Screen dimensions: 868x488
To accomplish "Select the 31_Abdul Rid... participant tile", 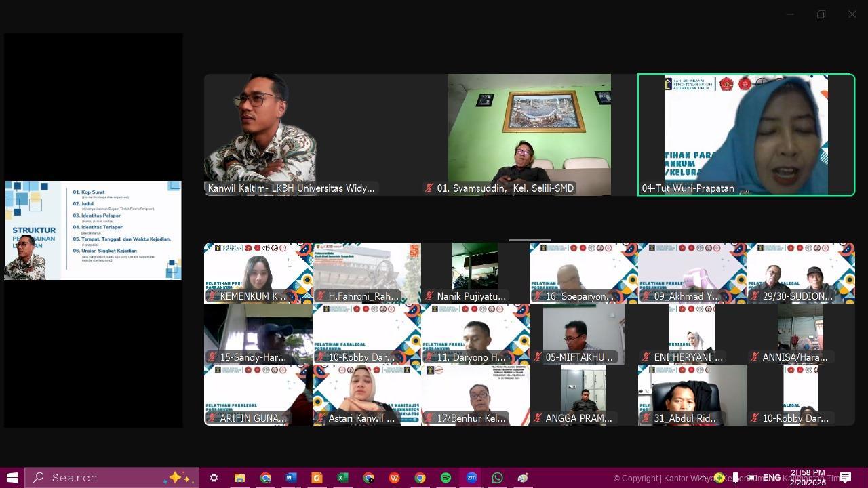I will pos(692,395).
